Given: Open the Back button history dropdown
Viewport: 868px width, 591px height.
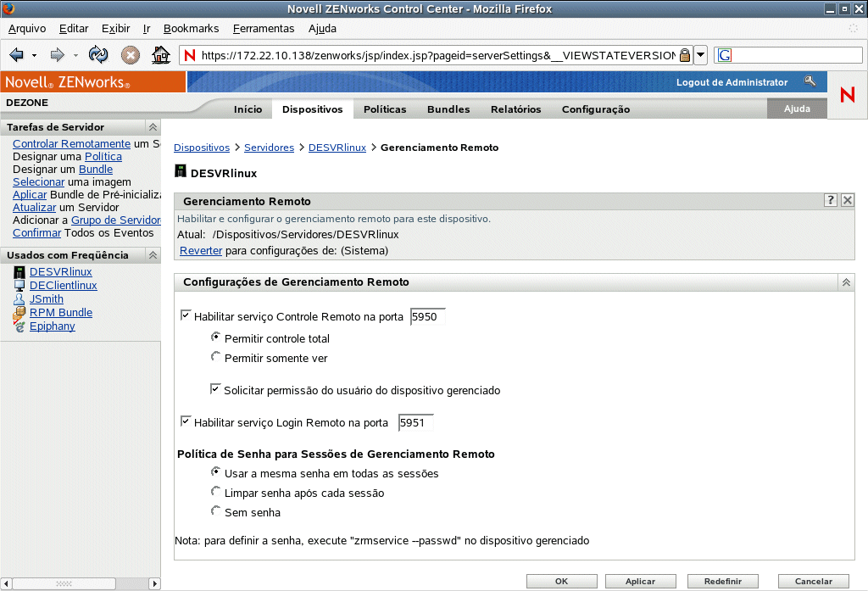Looking at the screenshot, I should tap(34, 55).
